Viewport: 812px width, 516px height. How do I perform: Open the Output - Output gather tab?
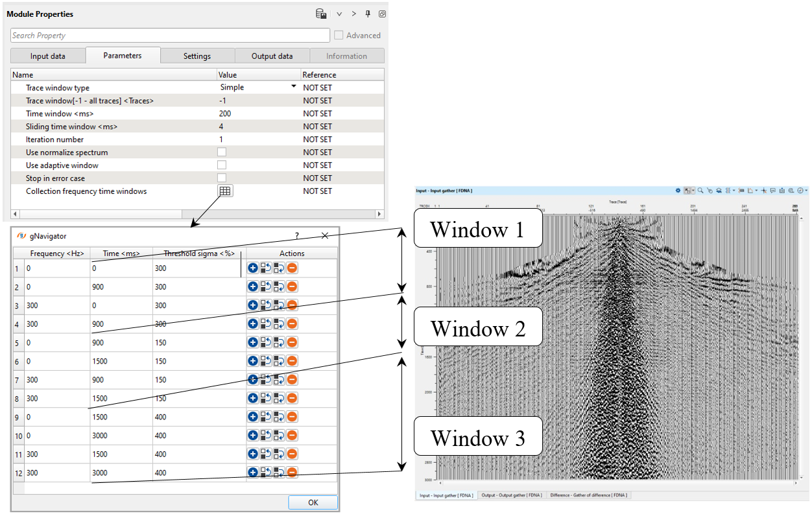point(511,495)
